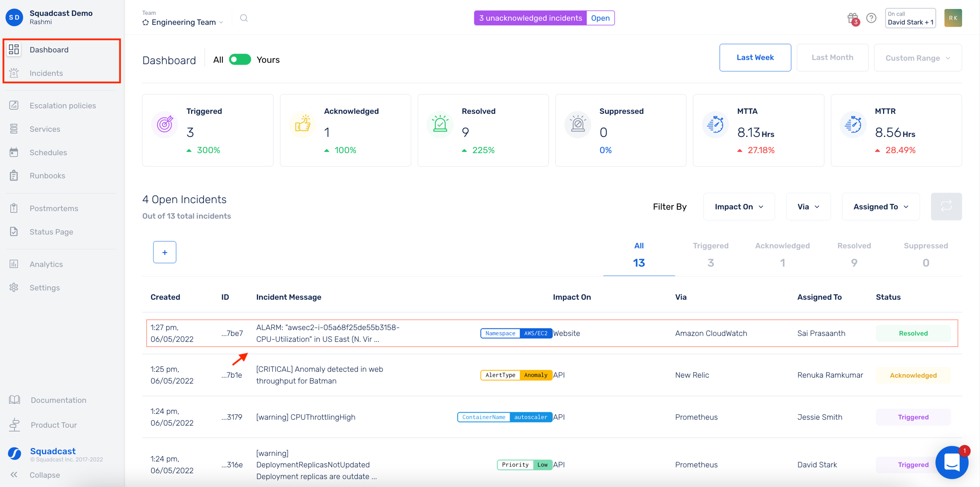Image resolution: width=980 pixels, height=487 pixels.
Task: Click the AlertType Anomaly tag
Action: (x=516, y=375)
